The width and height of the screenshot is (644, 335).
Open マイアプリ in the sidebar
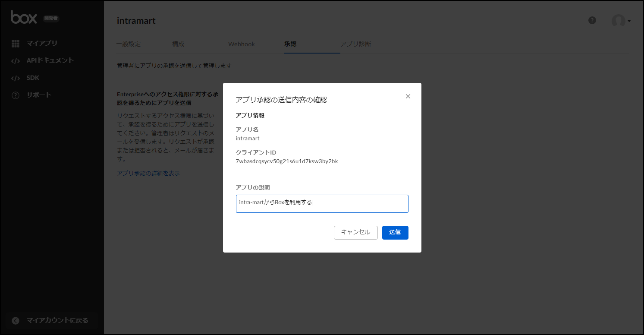[42, 43]
